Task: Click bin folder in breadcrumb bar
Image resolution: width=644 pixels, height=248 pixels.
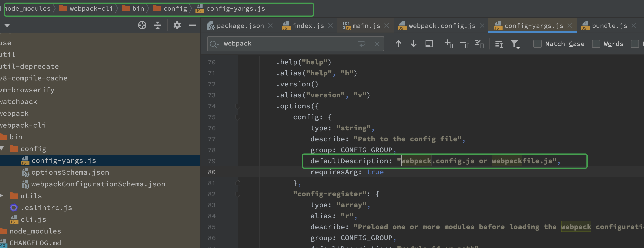Action: click(133, 8)
